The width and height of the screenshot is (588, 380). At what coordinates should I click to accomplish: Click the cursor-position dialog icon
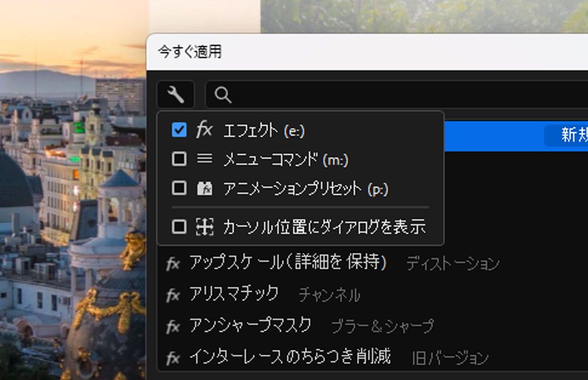click(x=204, y=227)
